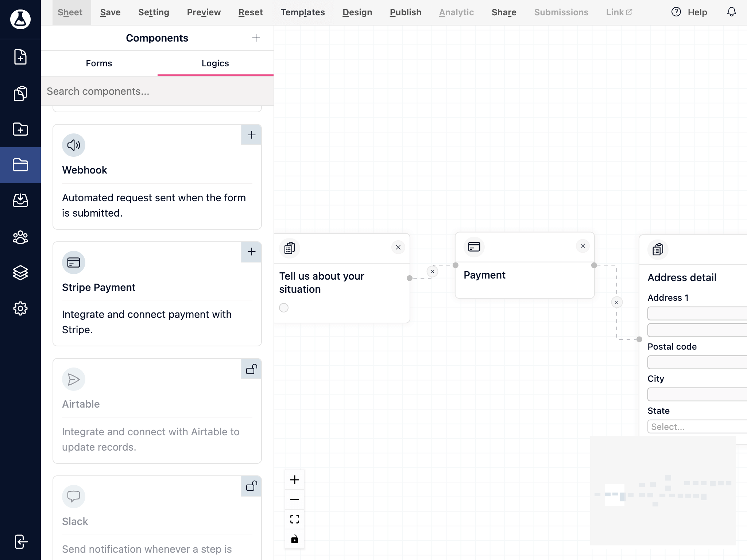747x560 pixels.
Task: Click the layers stack icon in sidebar
Action: click(x=20, y=272)
